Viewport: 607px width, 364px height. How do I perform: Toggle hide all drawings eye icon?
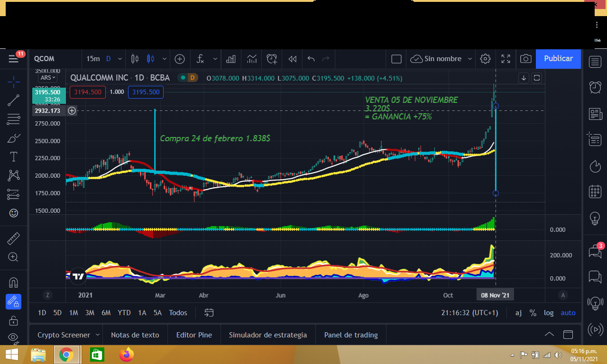[x=14, y=337]
